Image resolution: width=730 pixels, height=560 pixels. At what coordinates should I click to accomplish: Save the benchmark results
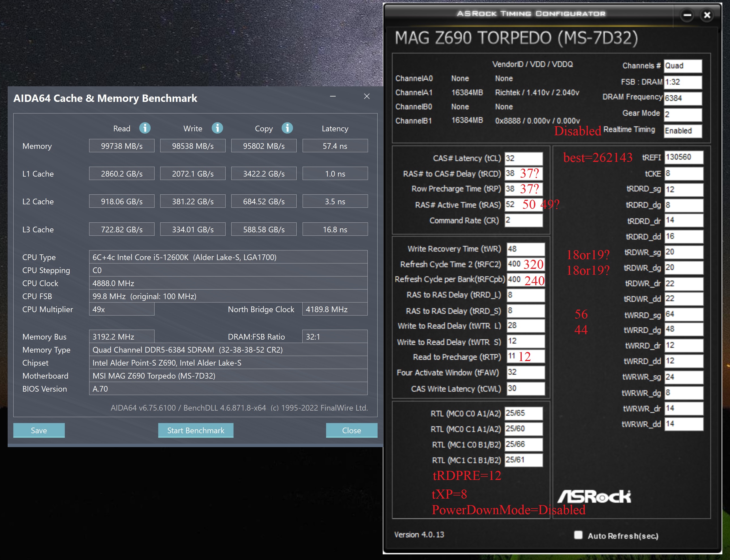click(39, 430)
